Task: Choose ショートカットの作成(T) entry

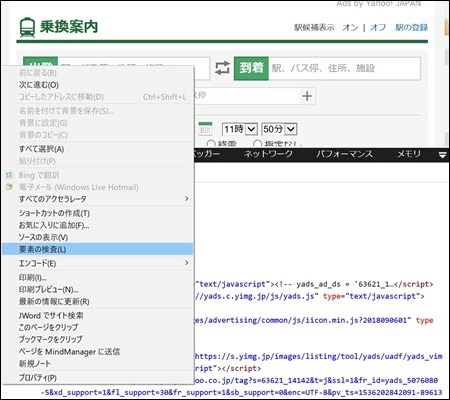Action: (97, 213)
